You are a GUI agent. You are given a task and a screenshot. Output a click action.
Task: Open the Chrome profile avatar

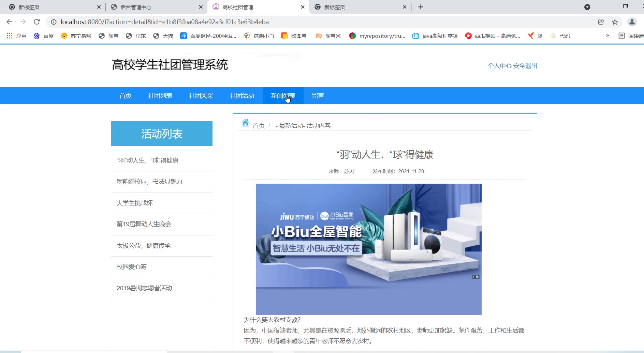(x=632, y=22)
